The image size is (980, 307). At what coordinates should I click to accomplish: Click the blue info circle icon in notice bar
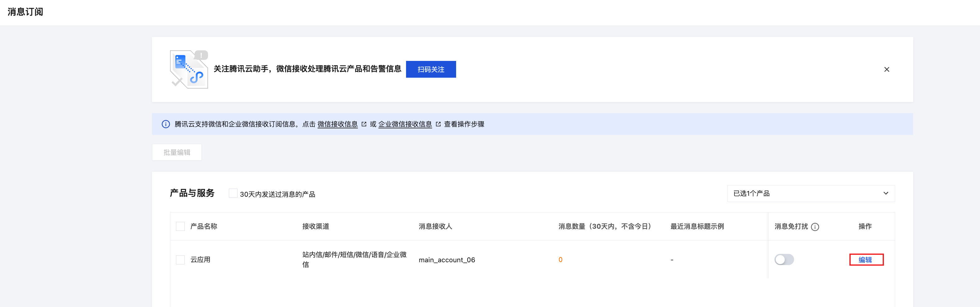[166, 124]
